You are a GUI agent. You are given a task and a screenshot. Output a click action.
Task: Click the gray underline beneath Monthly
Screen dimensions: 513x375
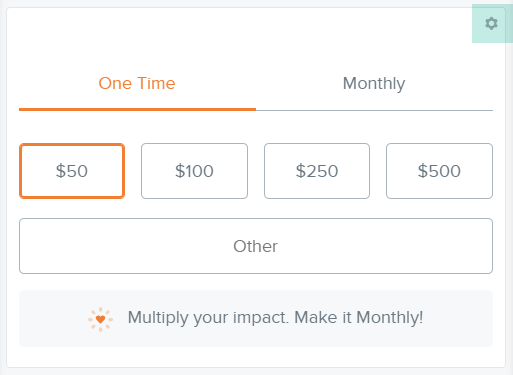(374, 110)
